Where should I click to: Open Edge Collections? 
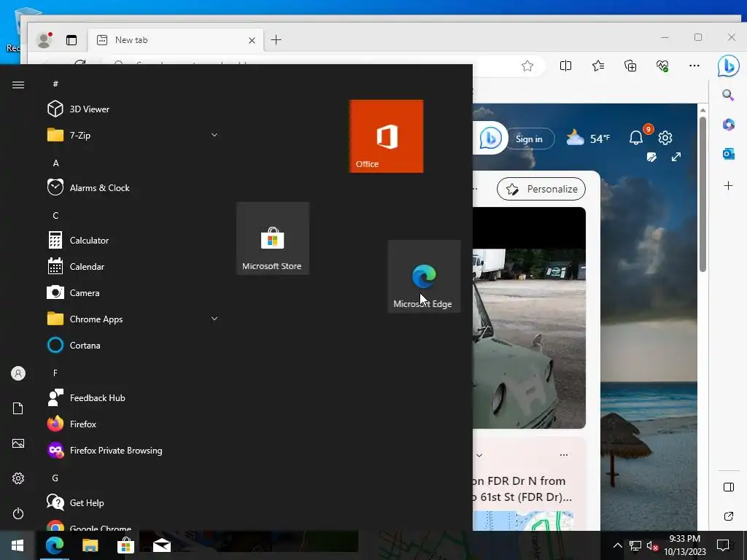click(630, 66)
